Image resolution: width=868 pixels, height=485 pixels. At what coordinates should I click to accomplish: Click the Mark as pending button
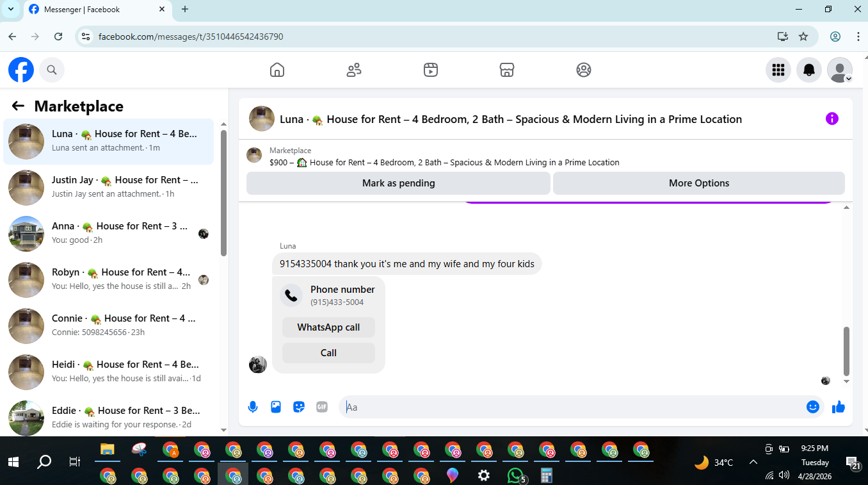(398, 183)
